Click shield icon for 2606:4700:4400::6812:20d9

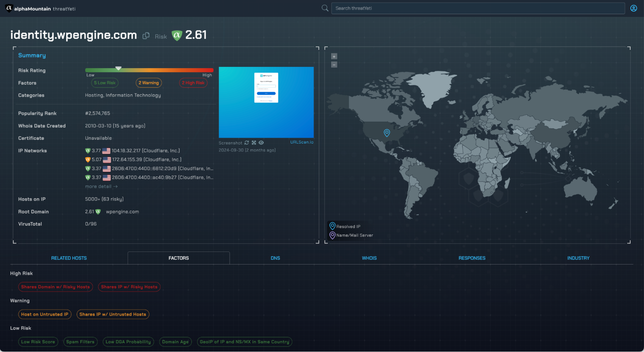tap(88, 169)
